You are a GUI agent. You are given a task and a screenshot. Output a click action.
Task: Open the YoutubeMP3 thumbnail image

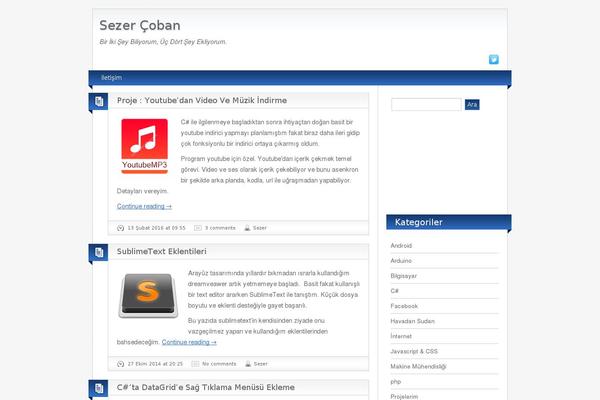[x=145, y=146]
